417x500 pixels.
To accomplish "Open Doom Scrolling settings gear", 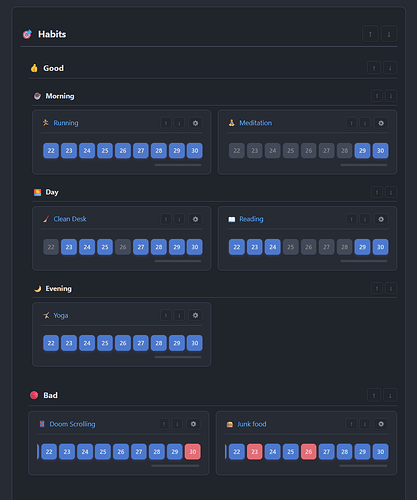I will click(x=193, y=424).
